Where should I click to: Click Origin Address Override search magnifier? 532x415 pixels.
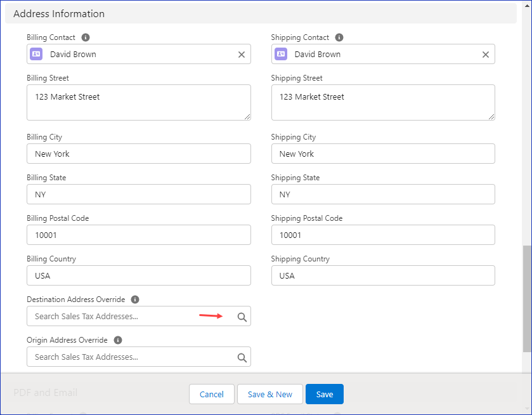pos(242,357)
